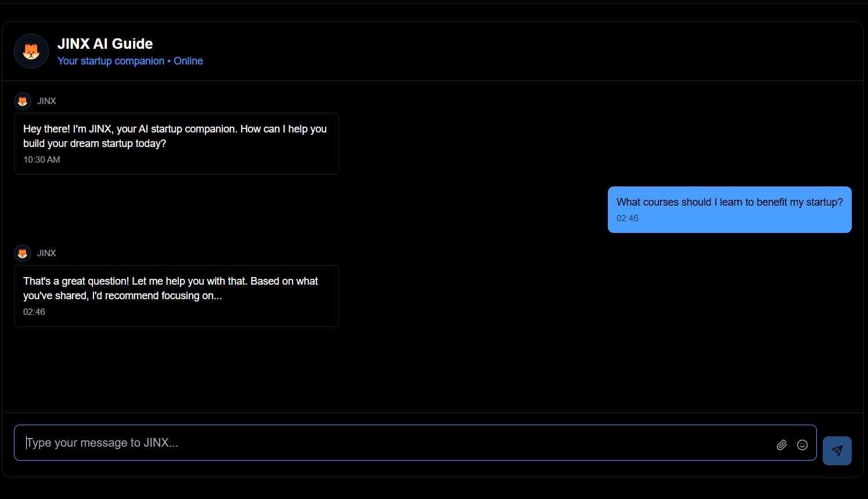Image resolution: width=868 pixels, height=499 pixels.
Task: Click 'I'd recommend focusing on...' text line
Action: (157, 296)
